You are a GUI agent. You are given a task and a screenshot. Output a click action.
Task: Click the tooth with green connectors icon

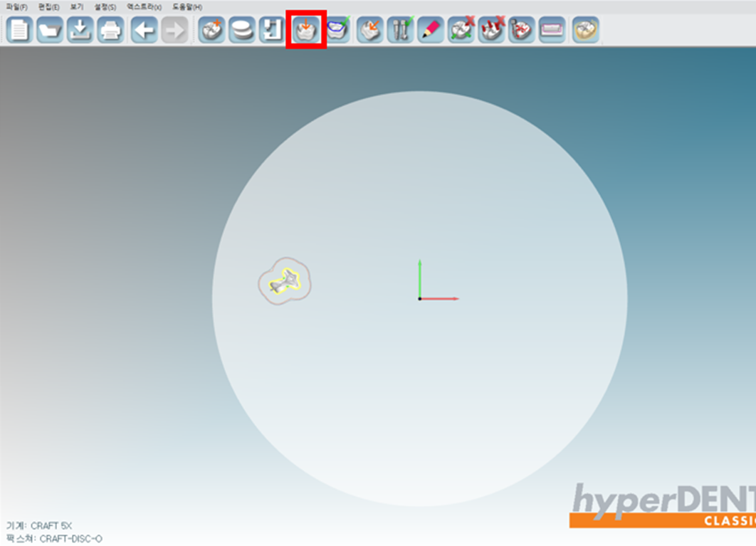[x=461, y=31]
